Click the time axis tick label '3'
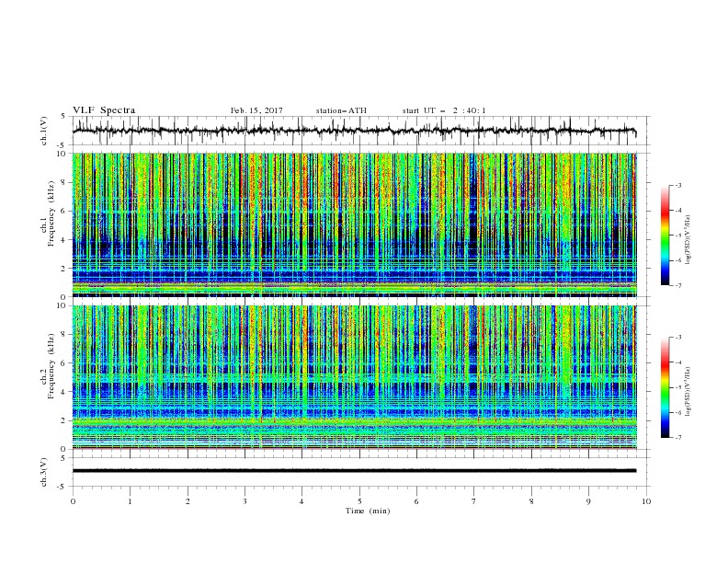Image resolution: width=728 pixels, height=563 pixels. [245, 501]
